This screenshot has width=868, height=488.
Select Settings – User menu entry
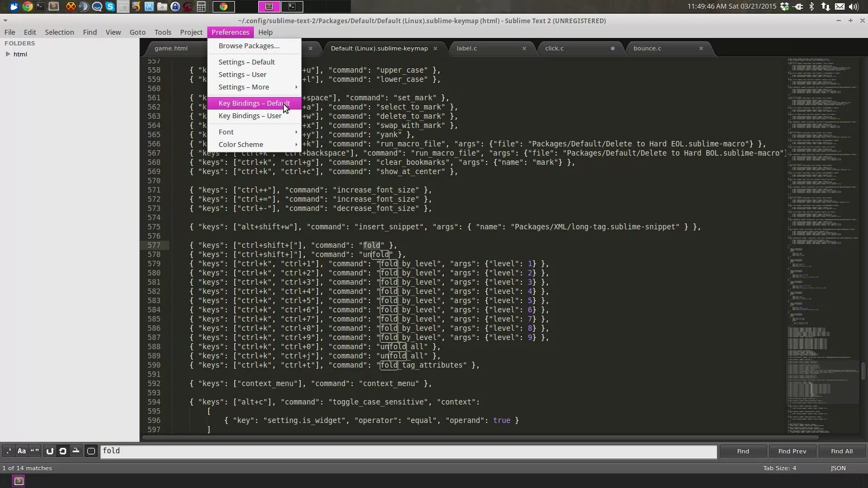pyautogui.click(x=254, y=75)
